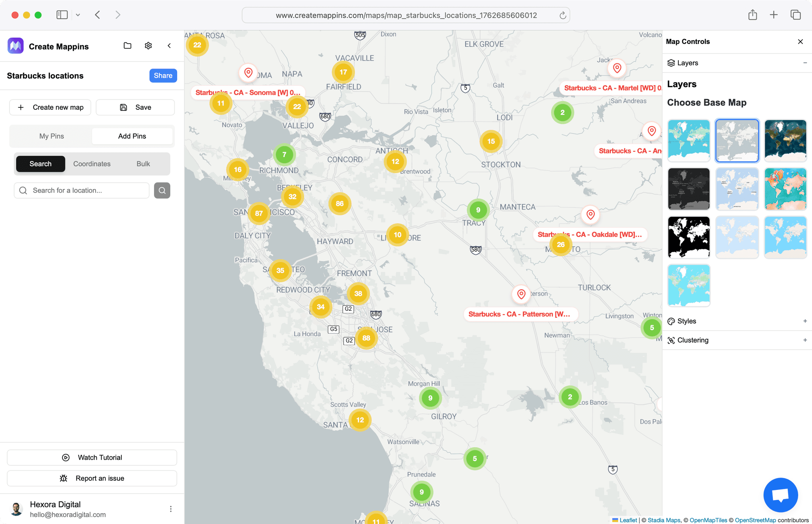The image size is (812, 524).
Task: Click the search magnifier button next to search field
Action: click(162, 190)
